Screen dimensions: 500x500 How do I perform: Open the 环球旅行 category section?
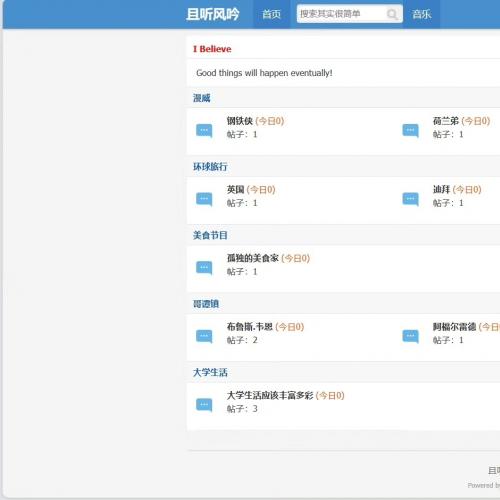[x=210, y=167]
